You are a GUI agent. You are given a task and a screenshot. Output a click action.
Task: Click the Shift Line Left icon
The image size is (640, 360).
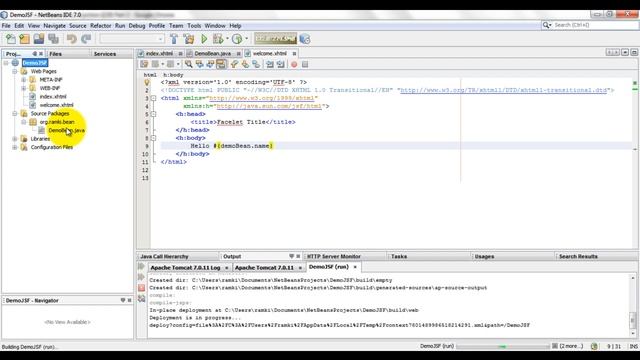pos(270,64)
